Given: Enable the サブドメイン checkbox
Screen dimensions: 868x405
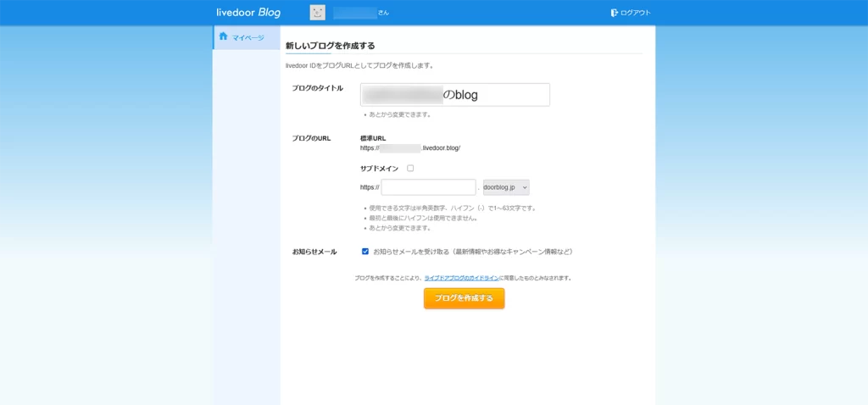Looking at the screenshot, I should point(410,169).
